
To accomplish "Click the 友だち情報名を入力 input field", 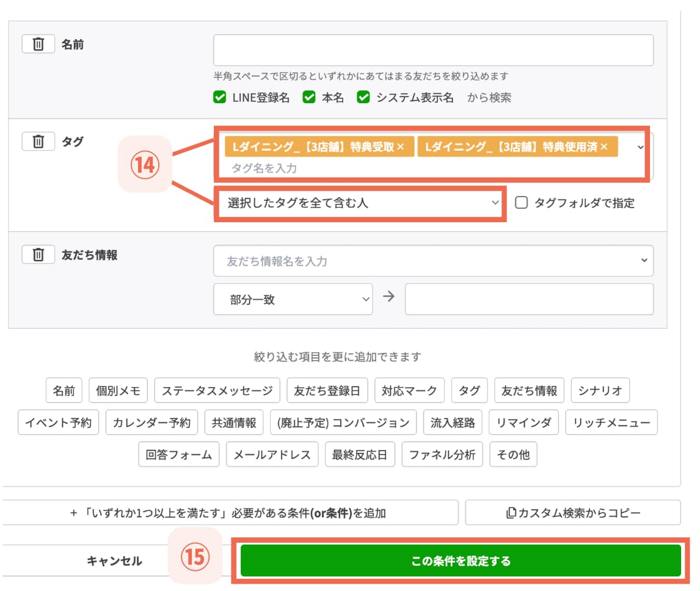I will (428, 260).
